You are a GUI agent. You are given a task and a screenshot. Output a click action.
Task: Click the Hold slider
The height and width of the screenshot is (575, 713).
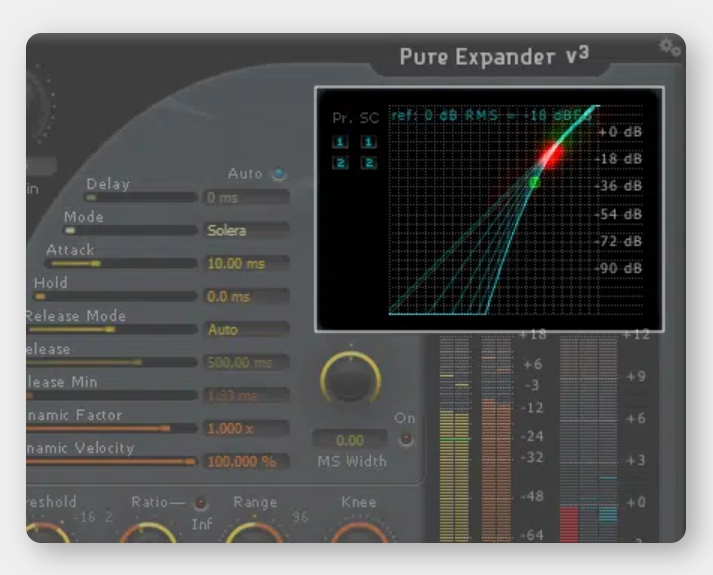click(115, 296)
